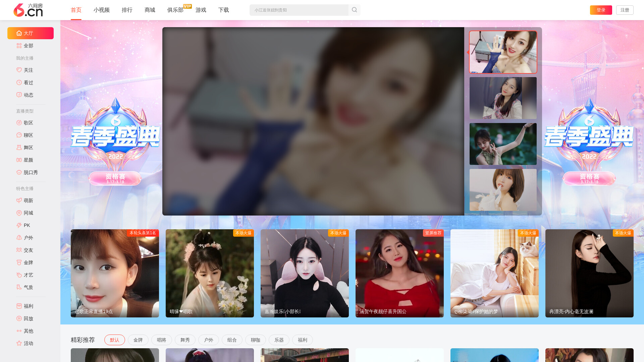The width and height of the screenshot is (644, 362).
Task: Click the 其他 dots icon
Action: click(19, 331)
